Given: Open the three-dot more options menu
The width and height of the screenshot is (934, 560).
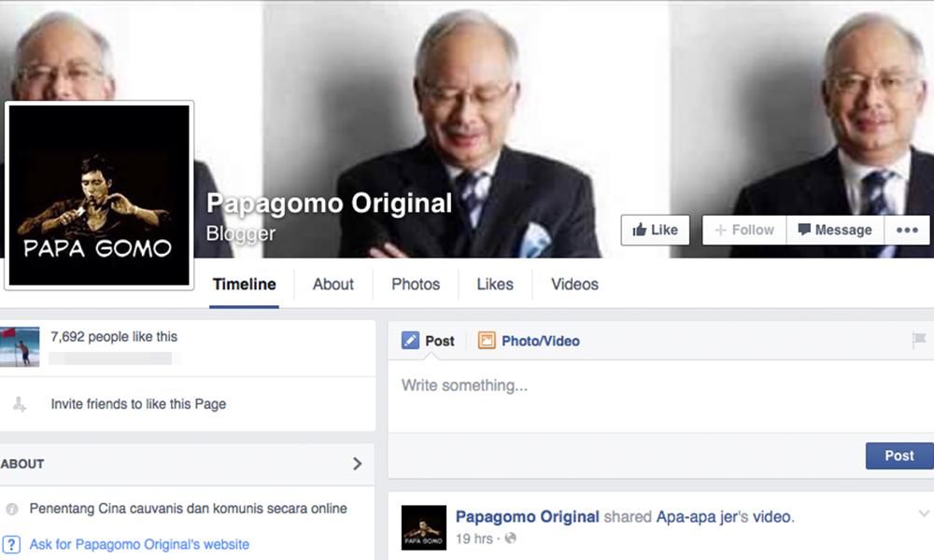Looking at the screenshot, I should [907, 230].
